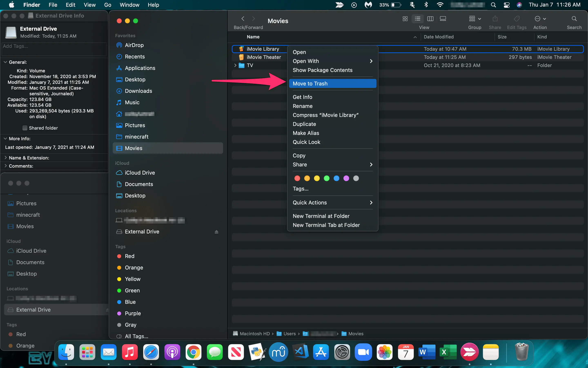588x368 pixels.
Task: Open Launchpad from the Dock
Action: [x=87, y=352]
